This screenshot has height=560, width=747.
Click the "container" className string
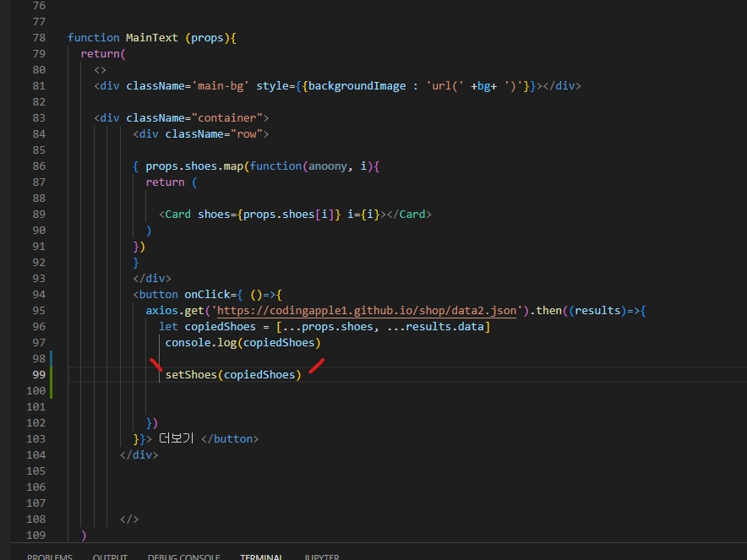227,118
